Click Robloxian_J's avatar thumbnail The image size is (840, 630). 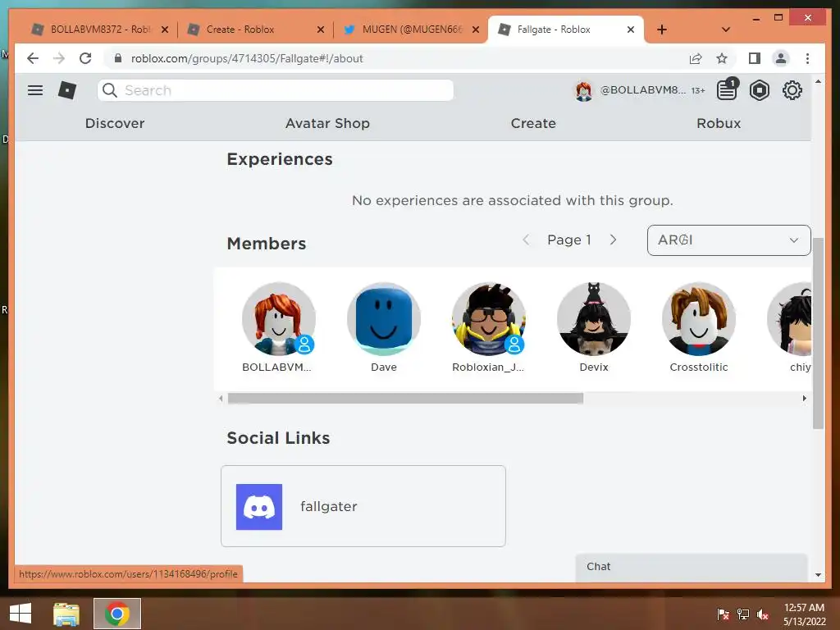click(489, 319)
